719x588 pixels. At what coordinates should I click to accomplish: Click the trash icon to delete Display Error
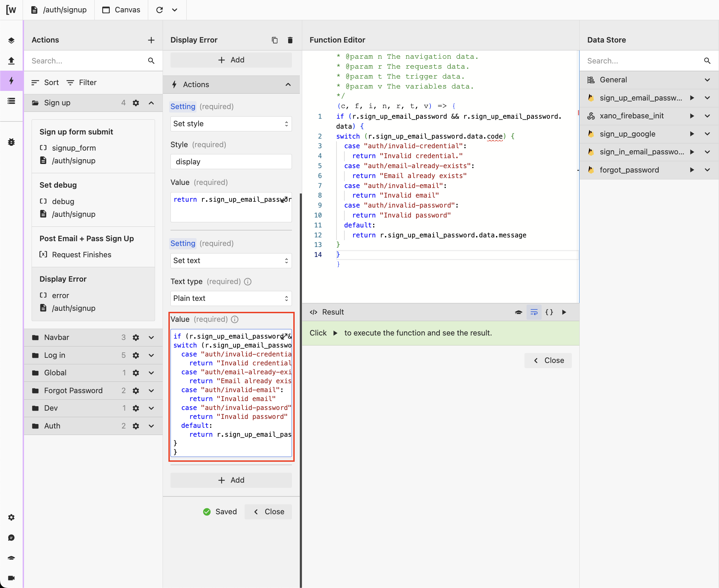(290, 40)
